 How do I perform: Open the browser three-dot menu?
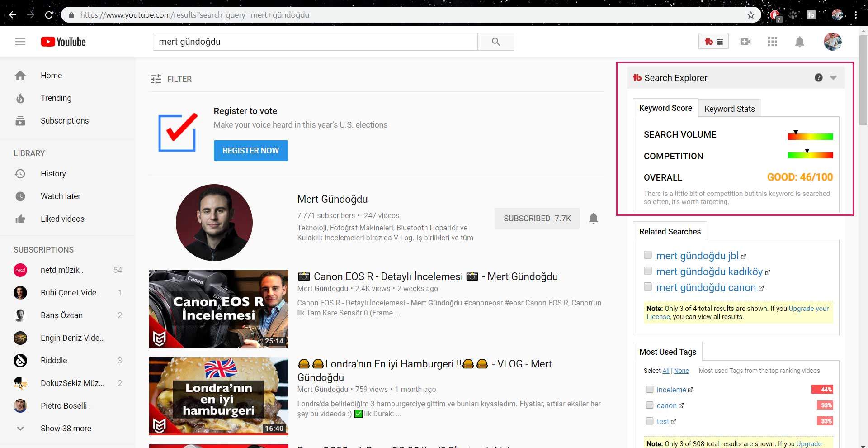coord(856,15)
